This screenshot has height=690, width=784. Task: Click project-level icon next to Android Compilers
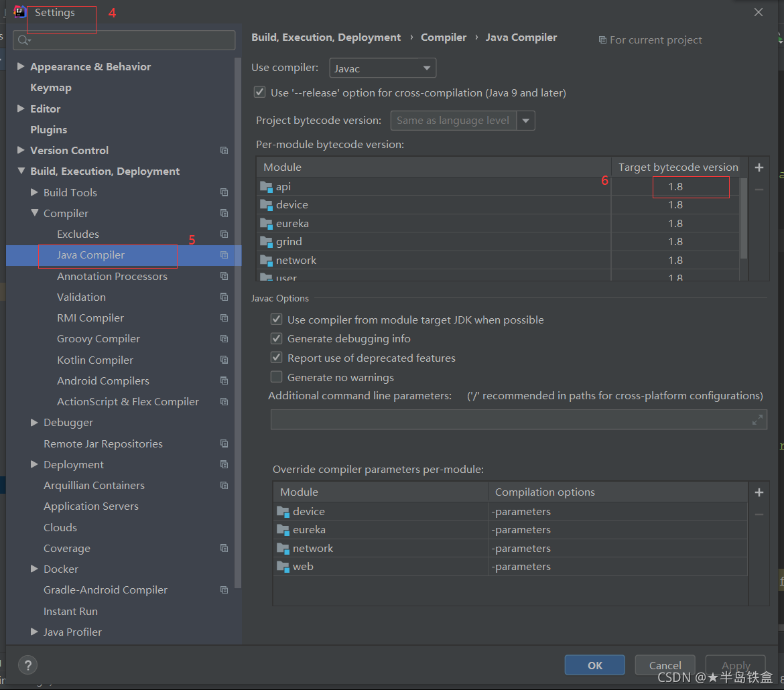(224, 381)
